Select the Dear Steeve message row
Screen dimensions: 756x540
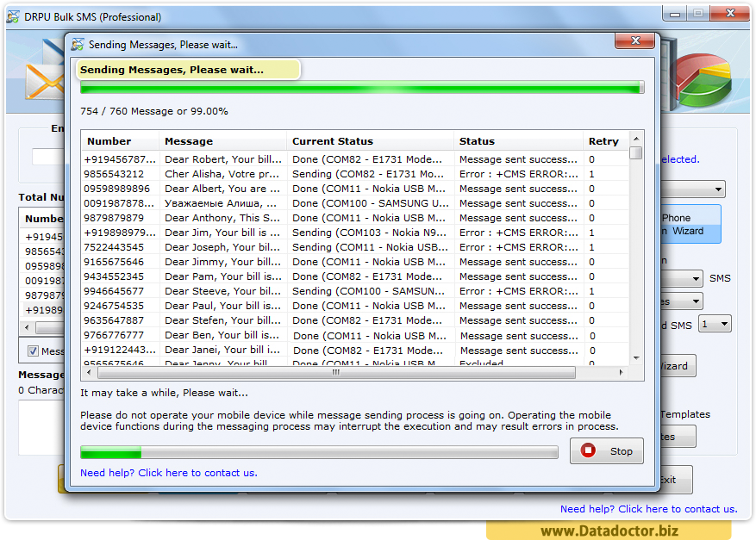click(x=355, y=291)
